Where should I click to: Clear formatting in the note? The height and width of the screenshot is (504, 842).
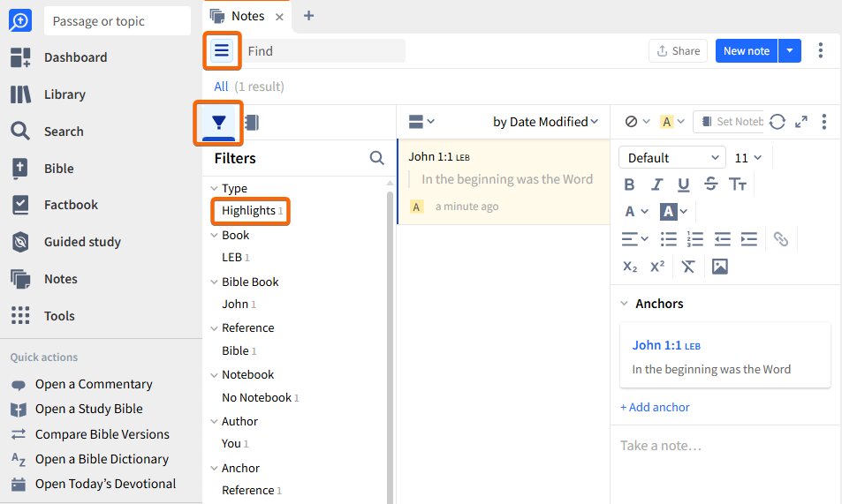(x=688, y=267)
